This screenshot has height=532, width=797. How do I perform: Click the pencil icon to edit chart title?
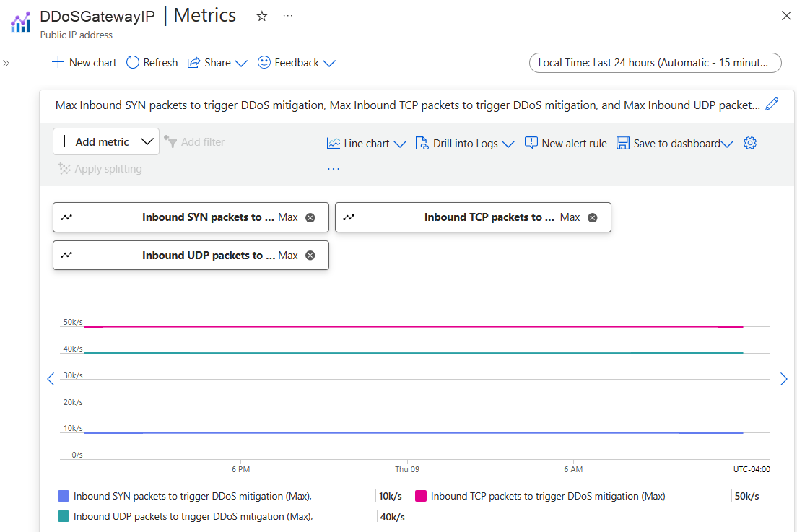pyautogui.click(x=772, y=105)
